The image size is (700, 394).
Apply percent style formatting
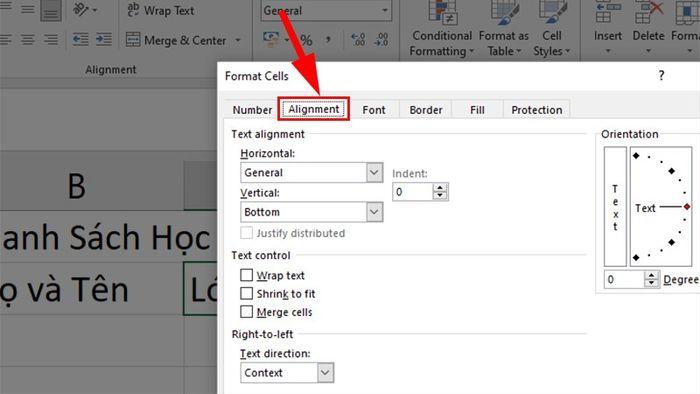[x=306, y=40]
